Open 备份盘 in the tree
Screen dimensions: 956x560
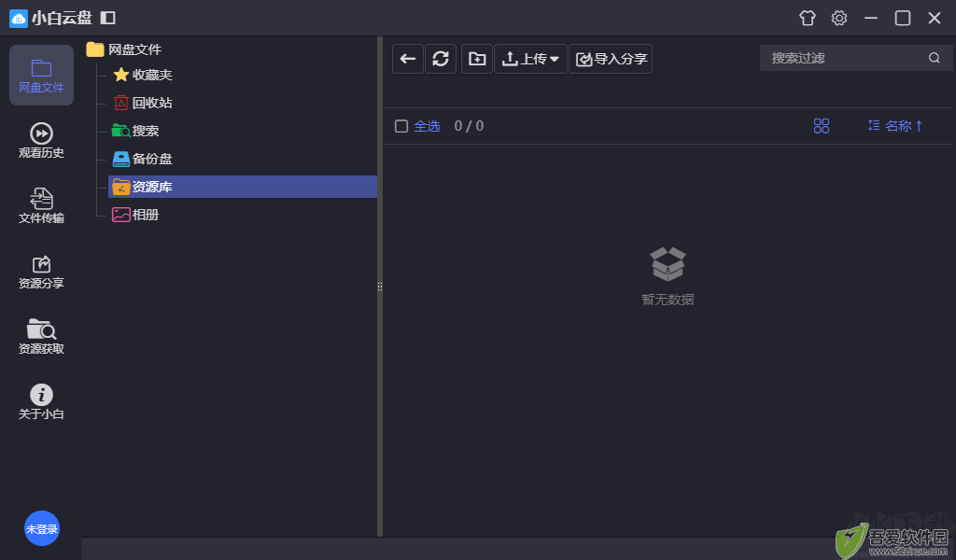[x=151, y=159]
